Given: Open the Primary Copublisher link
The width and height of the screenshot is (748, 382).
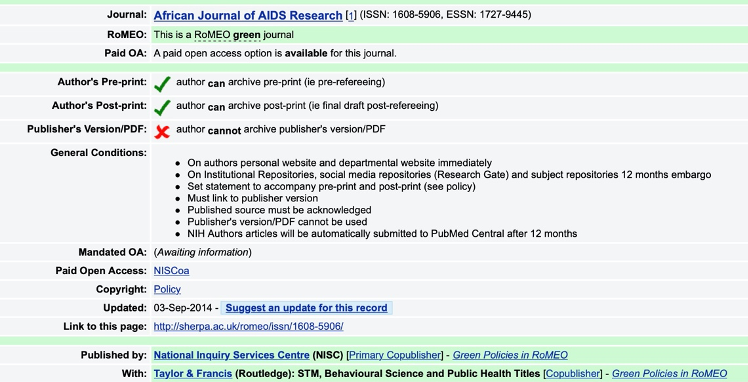Looking at the screenshot, I should coord(395,355).
